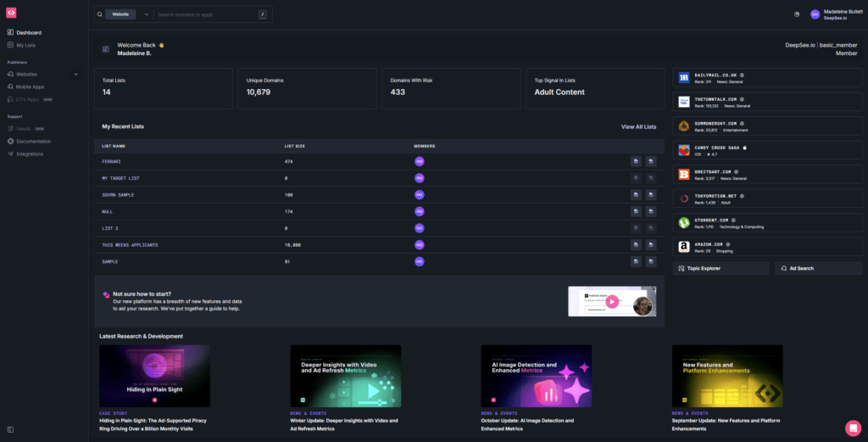Export THIS WEEKS APPLICANTS as CSV
The height and width of the screenshot is (442, 868).
(x=651, y=245)
